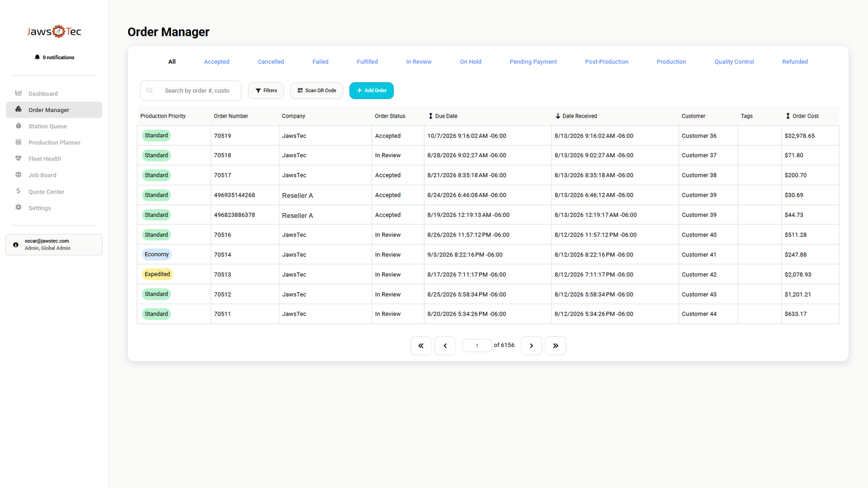Switch to the In Review tab
The image size is (868, 488).
(419, 62)
